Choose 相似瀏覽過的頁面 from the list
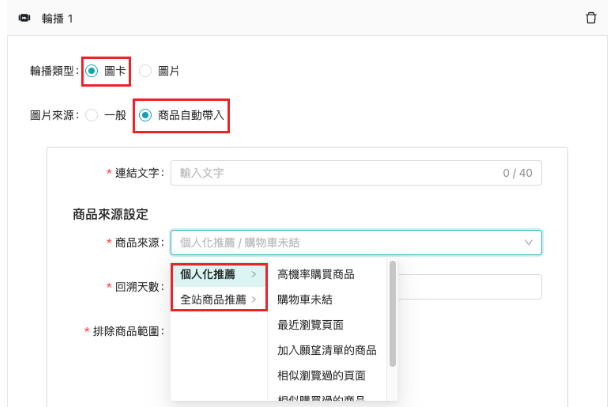 coord(321,375)
